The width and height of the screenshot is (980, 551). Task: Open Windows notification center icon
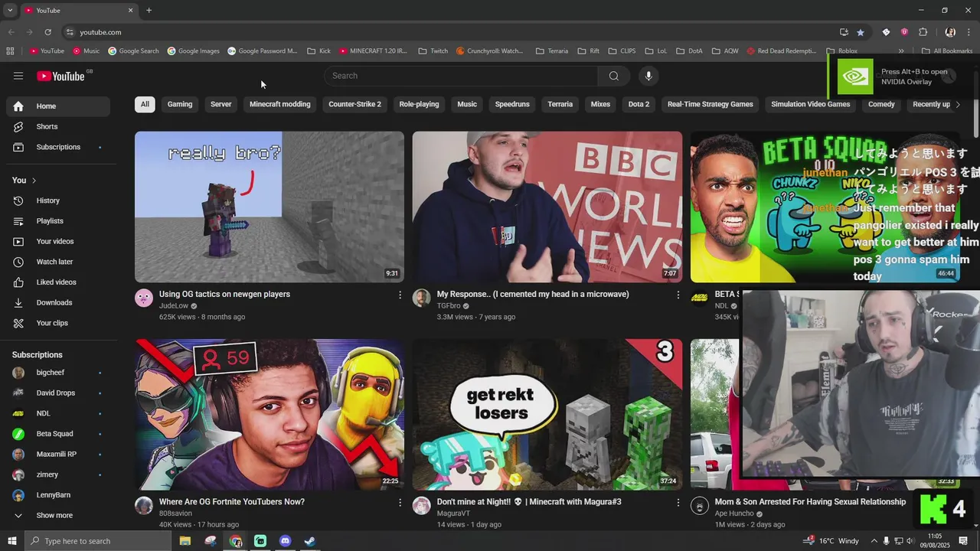pyautogui.click(x=963, y=541)
